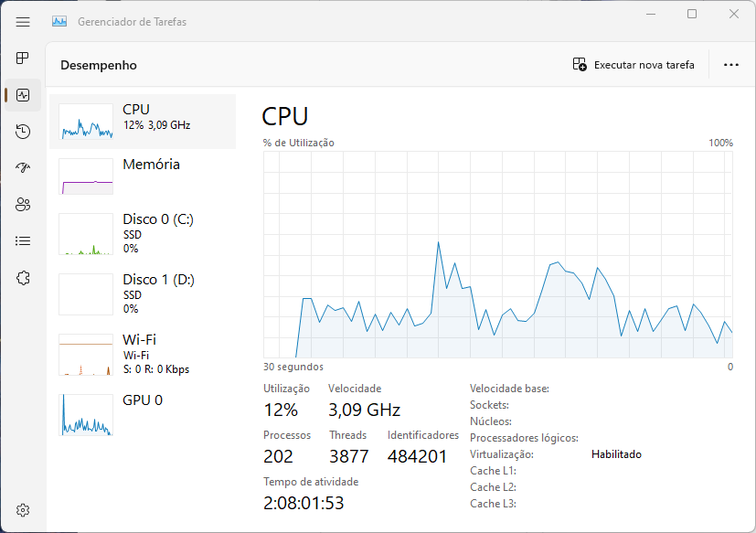Click the CPU utilization graph
Viewport: 756px width, 533px height.
[x=498, y=254]
